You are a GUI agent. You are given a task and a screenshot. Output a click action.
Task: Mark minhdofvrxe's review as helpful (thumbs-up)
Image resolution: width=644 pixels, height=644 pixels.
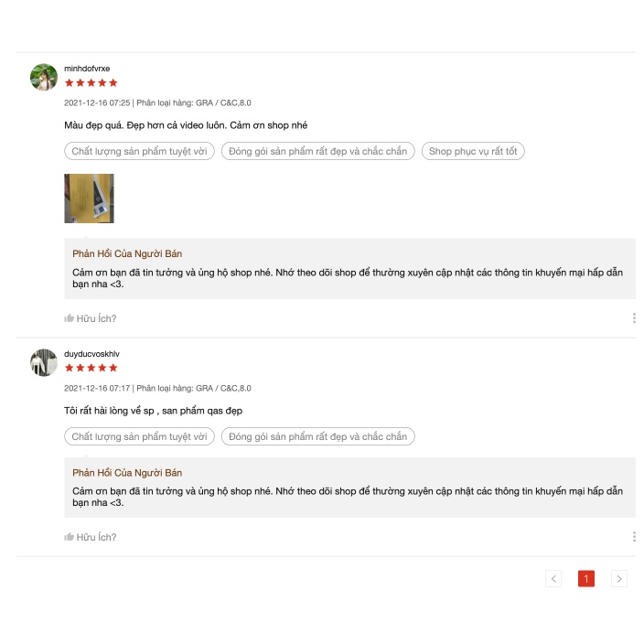[x=70, y=318]
